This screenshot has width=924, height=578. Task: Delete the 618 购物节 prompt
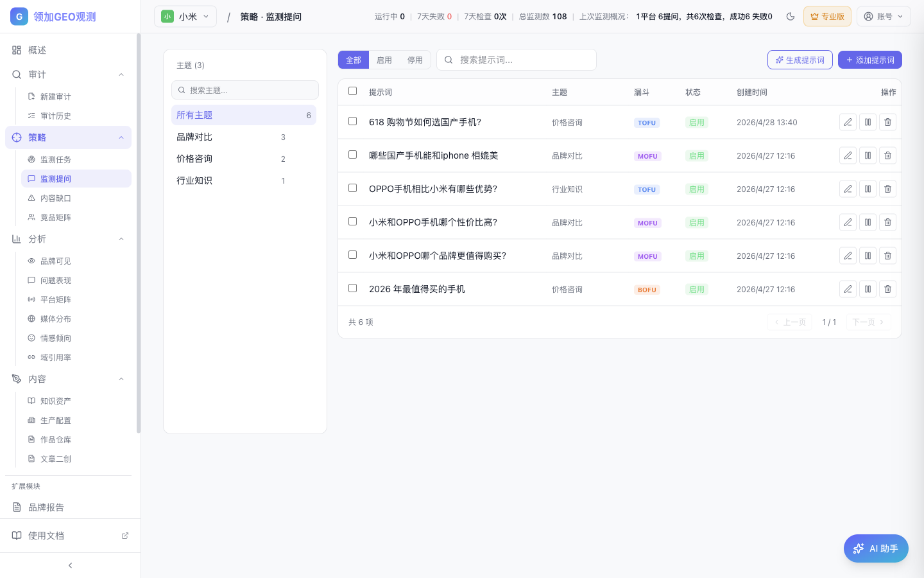(887, 122)
